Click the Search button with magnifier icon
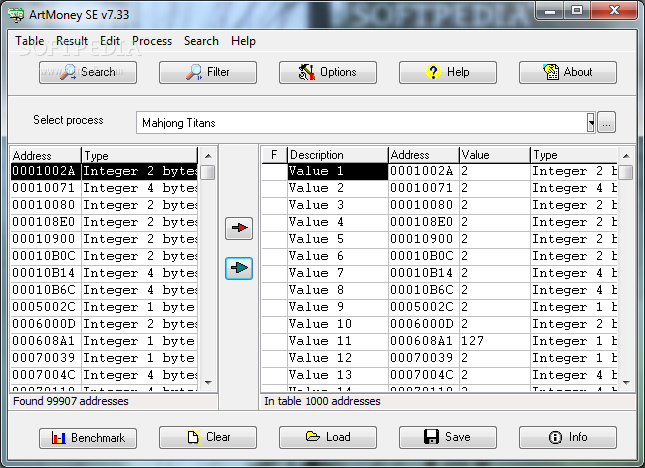Viewport: 645px width, 468px height. pos(88,72)
